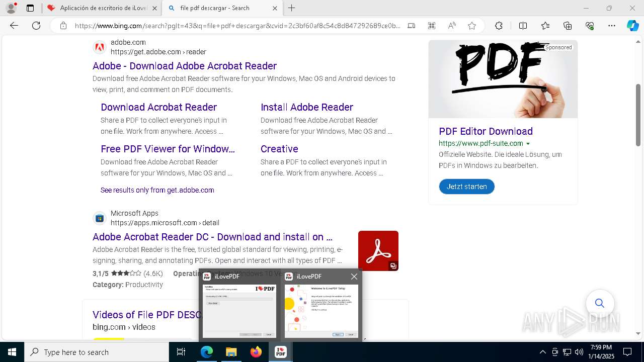Click the sponsored PDF ad image
The width and height of the screenshot is (644, 362).
coord(503,79)
